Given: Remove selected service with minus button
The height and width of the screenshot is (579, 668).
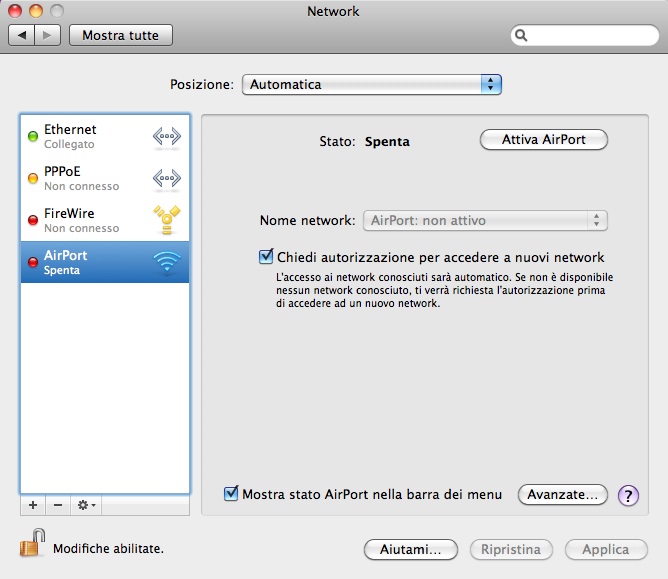Looking at the screenshot, I should click(x=58, y=505).
